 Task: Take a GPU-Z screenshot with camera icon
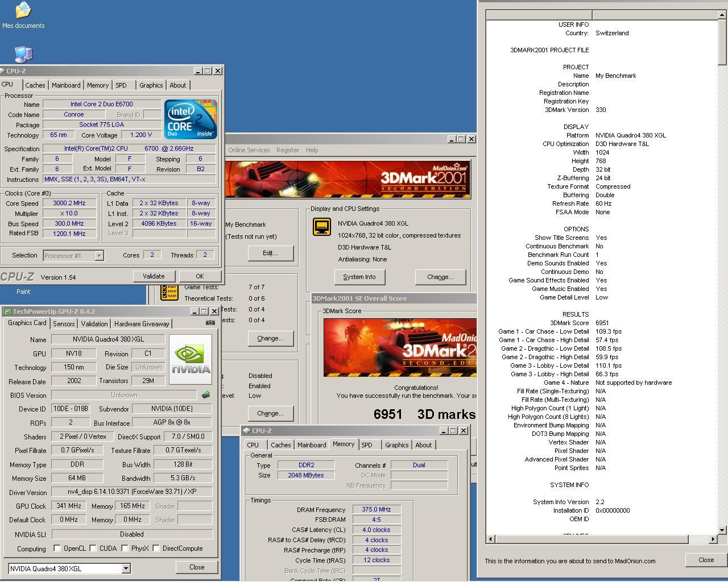pos(210,323)
